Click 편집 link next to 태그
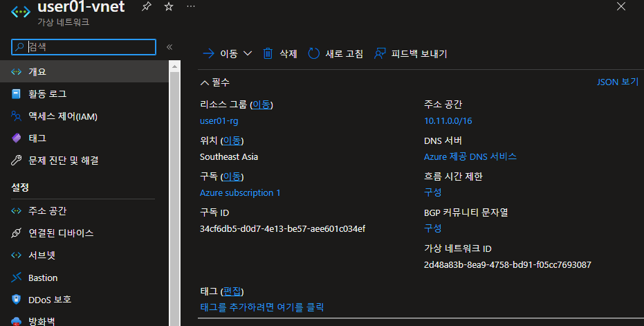Screen dimensions: 644x326 pos(232,291)
